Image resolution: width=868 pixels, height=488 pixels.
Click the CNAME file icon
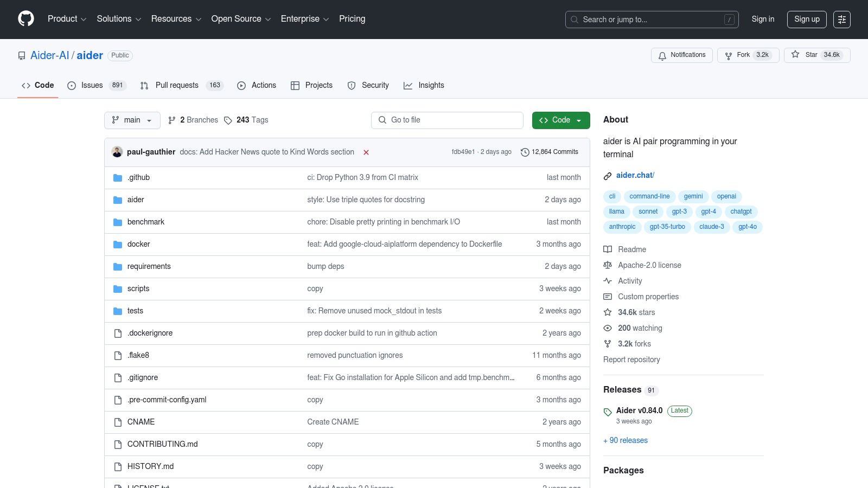click(x=118, y=422)
